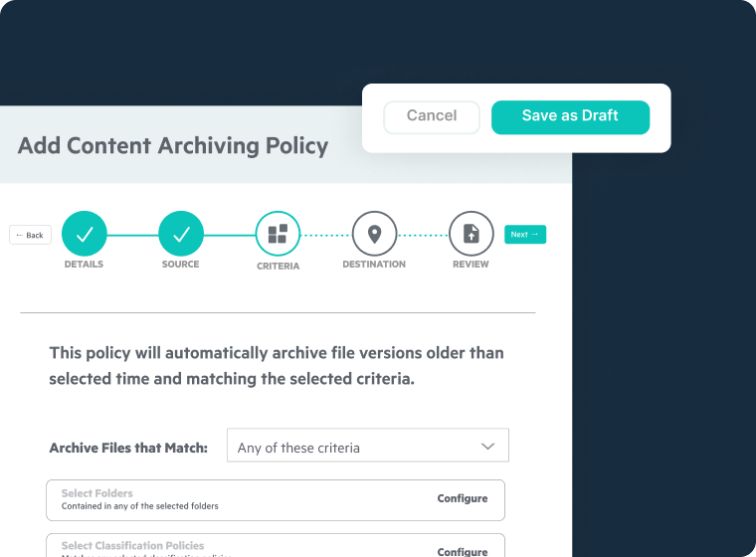Configure the Select Classification Policies criteria
This screenshot has height=557, width=756.
pyautogui.click(x=463, y=551)
